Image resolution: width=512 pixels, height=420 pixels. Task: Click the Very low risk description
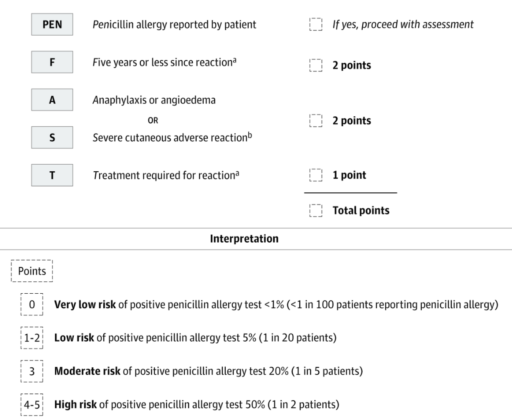pos(276,305)
